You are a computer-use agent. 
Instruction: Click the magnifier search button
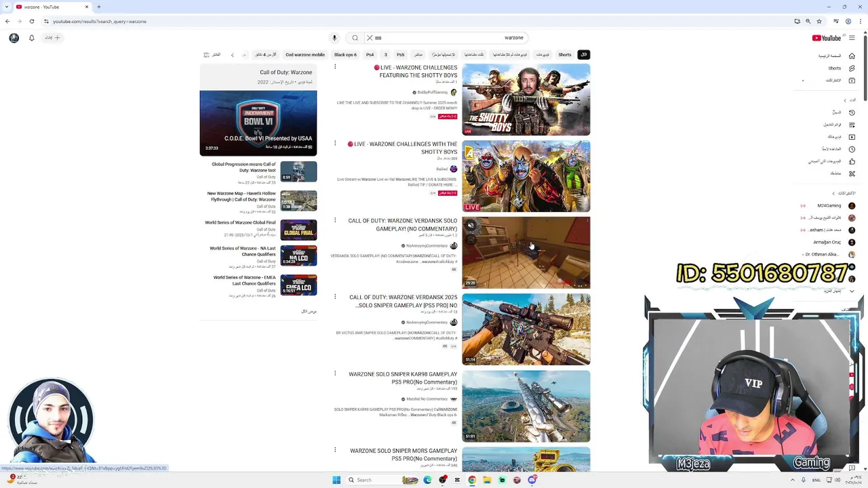(x=355, y=38)
